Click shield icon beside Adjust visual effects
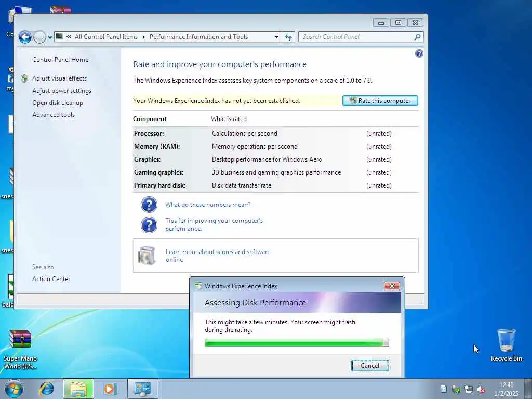Viewport: 532px width, 399px height. click(x=24, y=78)
